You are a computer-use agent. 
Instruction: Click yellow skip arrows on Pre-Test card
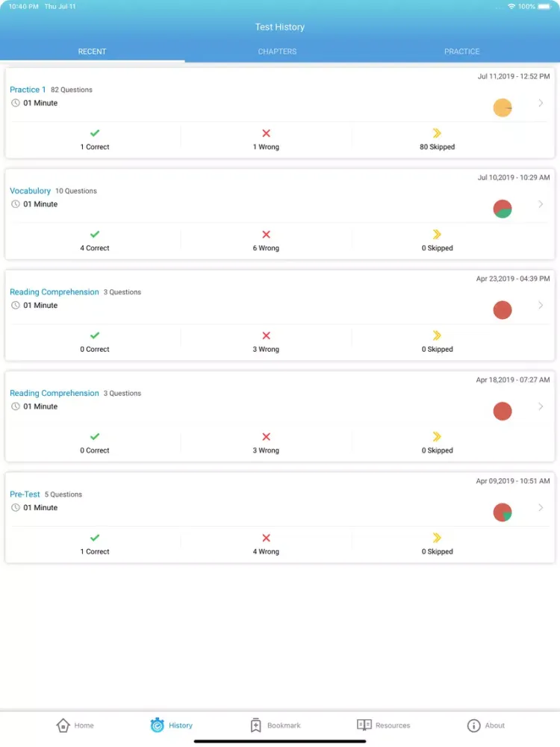tap(437, 538)
